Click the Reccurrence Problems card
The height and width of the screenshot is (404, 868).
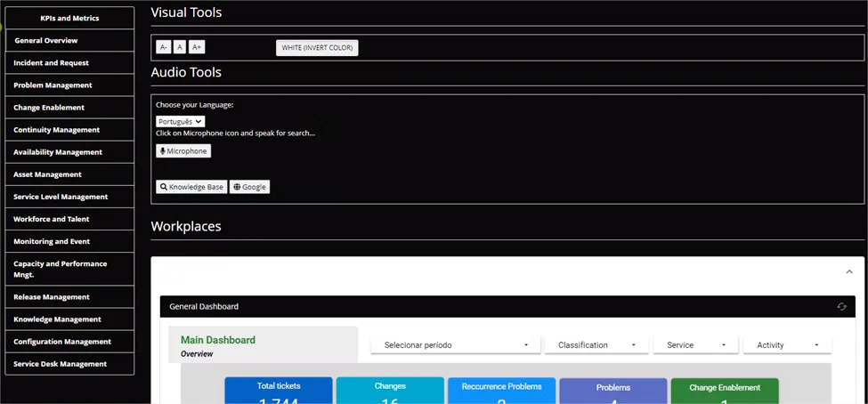coord(501,391)
